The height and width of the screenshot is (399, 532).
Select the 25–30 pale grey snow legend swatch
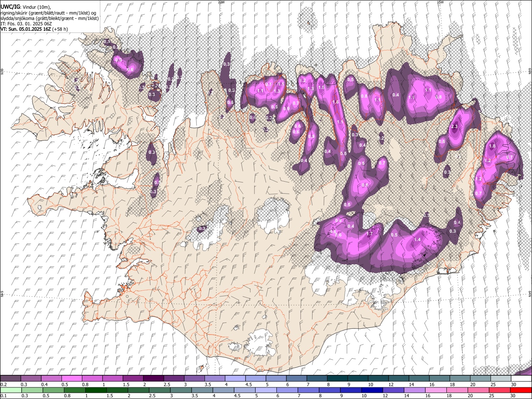pos(501,379)
